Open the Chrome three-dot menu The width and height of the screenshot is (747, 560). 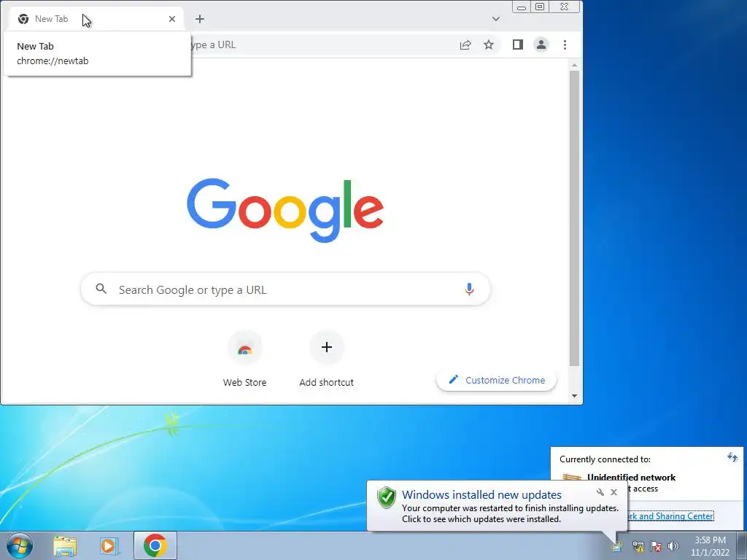[565, 44]
